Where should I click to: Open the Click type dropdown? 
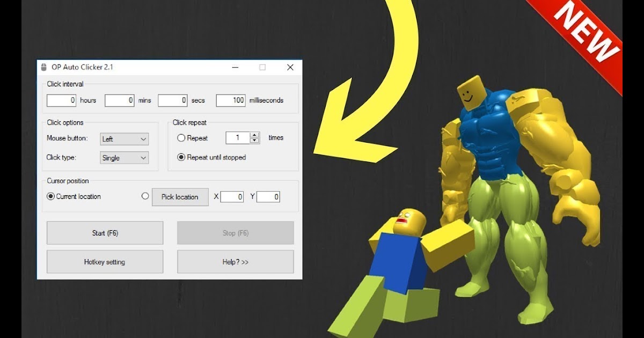125,158
